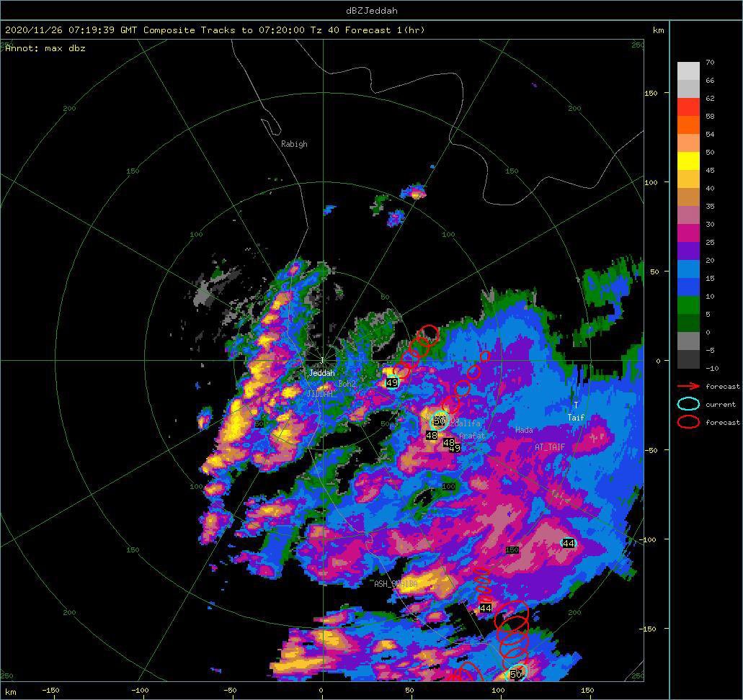The height and width of the screenshot is (700, 743).
Task: Pick the dark orange 54-58 dBZ swatch
Action: click(x=688, y=125)
